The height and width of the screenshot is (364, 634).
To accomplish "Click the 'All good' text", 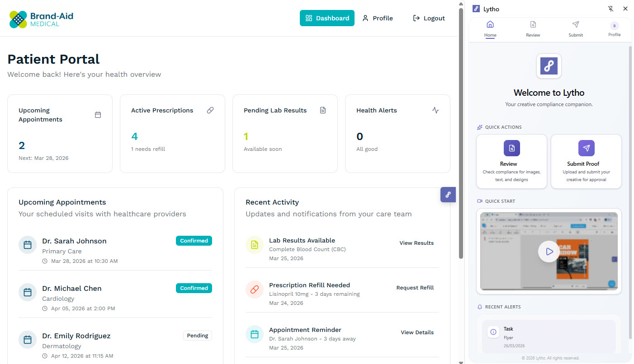I will tap(367, 149).
